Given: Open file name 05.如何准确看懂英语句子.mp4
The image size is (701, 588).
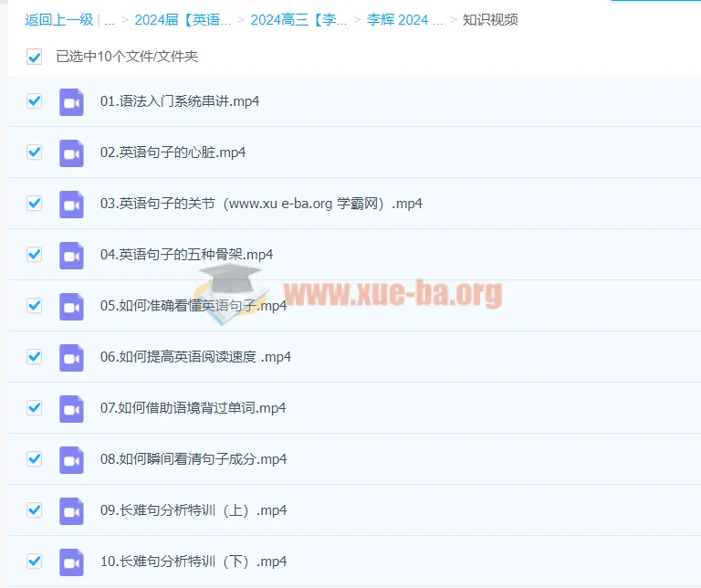Looking at the screenshot, I should point(194,306).
